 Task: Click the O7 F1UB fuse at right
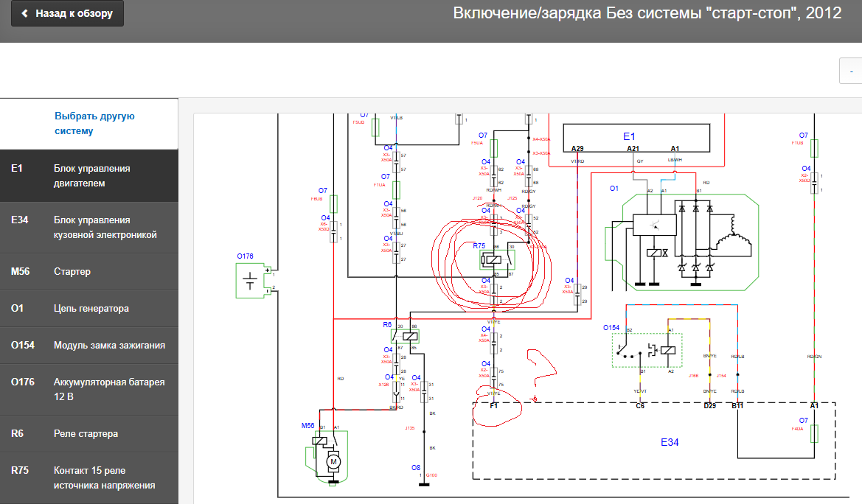(x=814, y=148)
